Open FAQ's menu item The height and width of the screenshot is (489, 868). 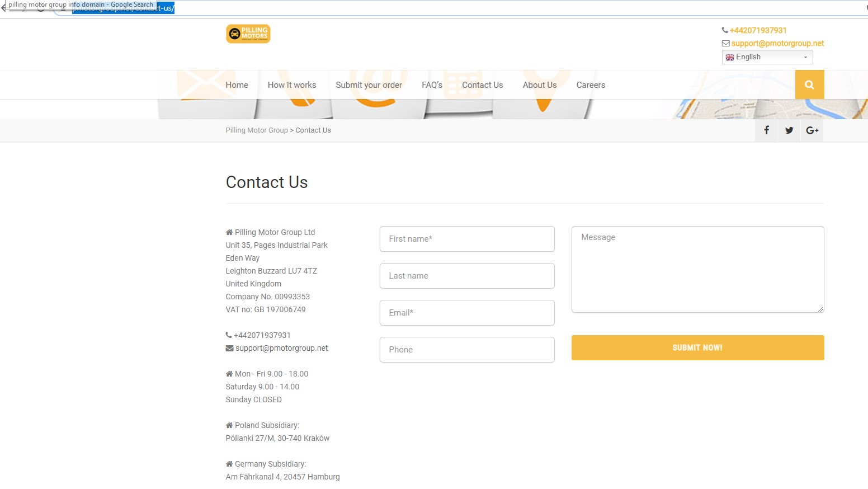pyautogui.click(x=432, y=85)
